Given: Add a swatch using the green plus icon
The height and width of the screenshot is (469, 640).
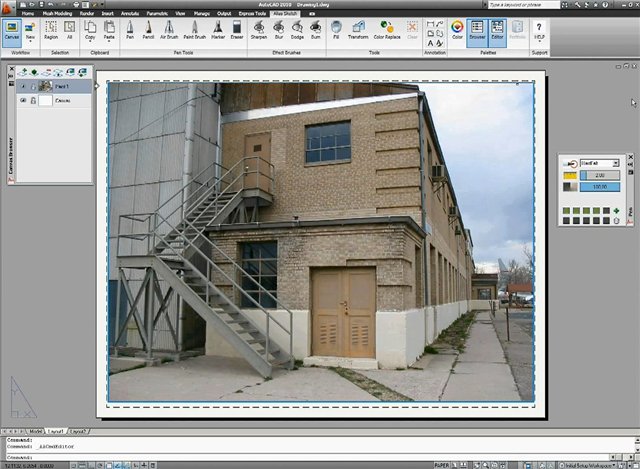Looking at the screenshot, I should [x=616, y=211].
